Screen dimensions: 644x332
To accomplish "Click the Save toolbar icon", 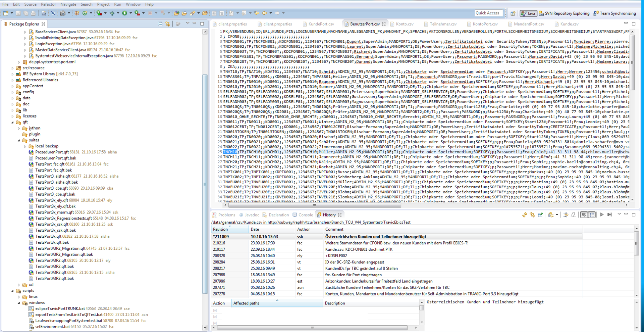I will tap(18, 13).
